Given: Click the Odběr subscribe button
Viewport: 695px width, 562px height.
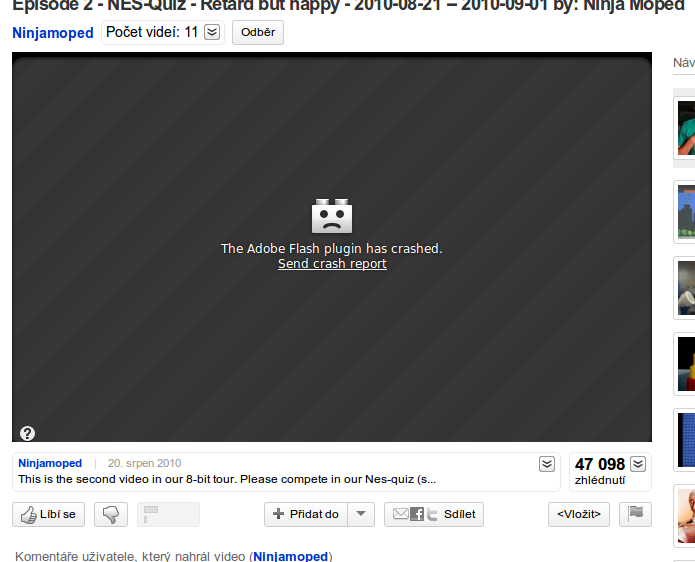Looking at the screenshot, I should [258, 32].
